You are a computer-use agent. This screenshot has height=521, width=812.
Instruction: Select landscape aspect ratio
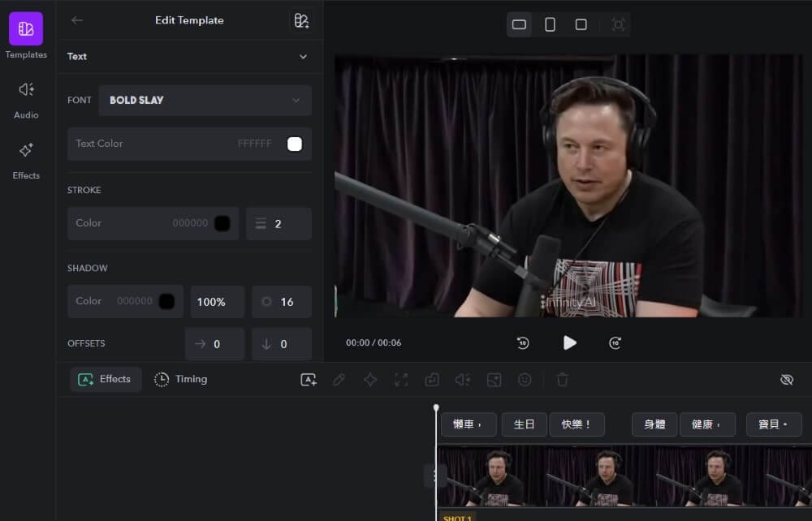(x=519, y=24)
